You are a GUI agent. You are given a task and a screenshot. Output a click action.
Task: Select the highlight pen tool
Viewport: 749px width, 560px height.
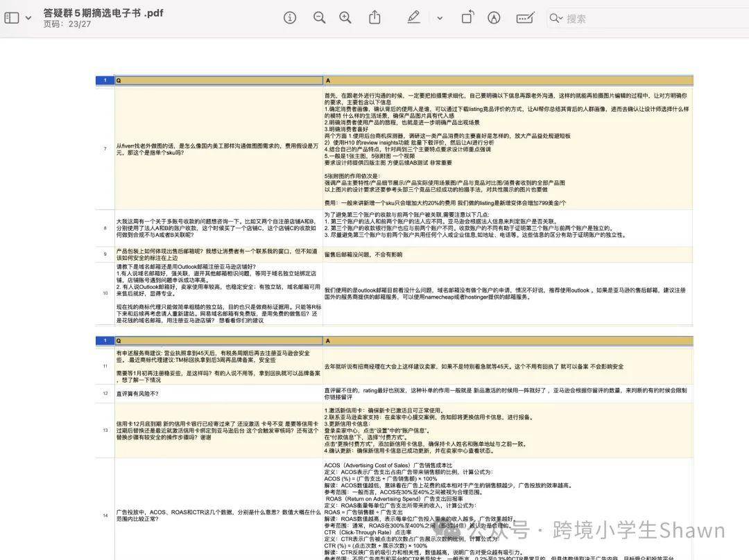[413, 17]
